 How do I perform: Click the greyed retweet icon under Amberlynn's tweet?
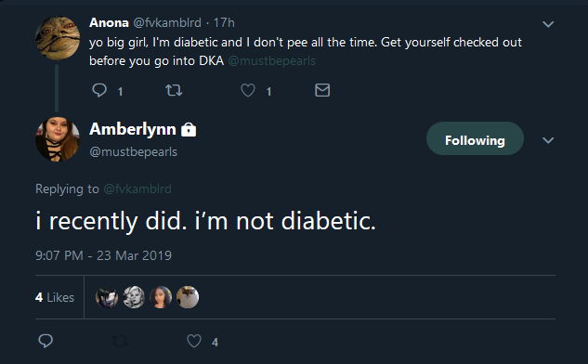click(x=120, y=341)
